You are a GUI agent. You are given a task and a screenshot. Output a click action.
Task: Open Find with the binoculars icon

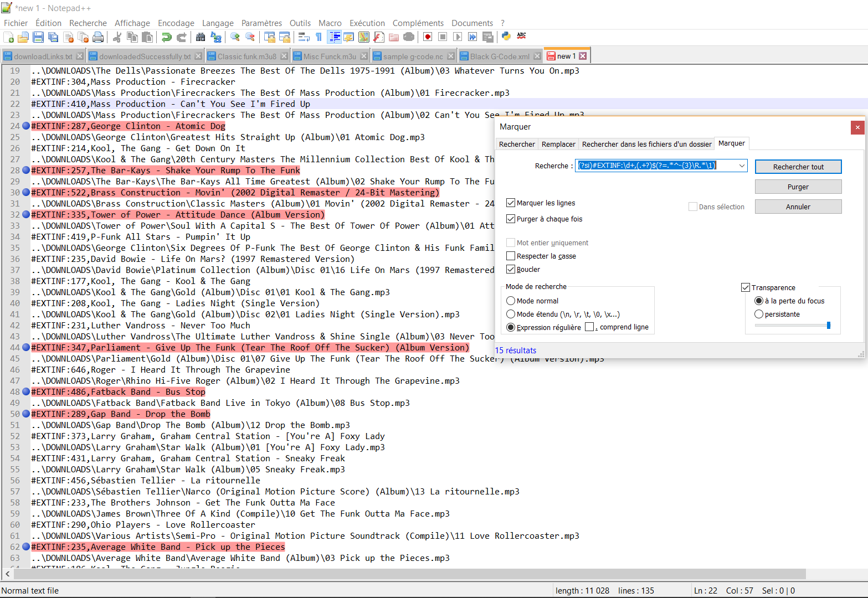[201, 37]
